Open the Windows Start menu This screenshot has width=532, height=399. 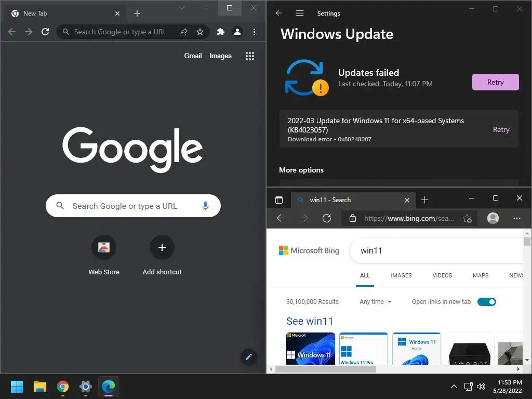[x=17, y=387]
